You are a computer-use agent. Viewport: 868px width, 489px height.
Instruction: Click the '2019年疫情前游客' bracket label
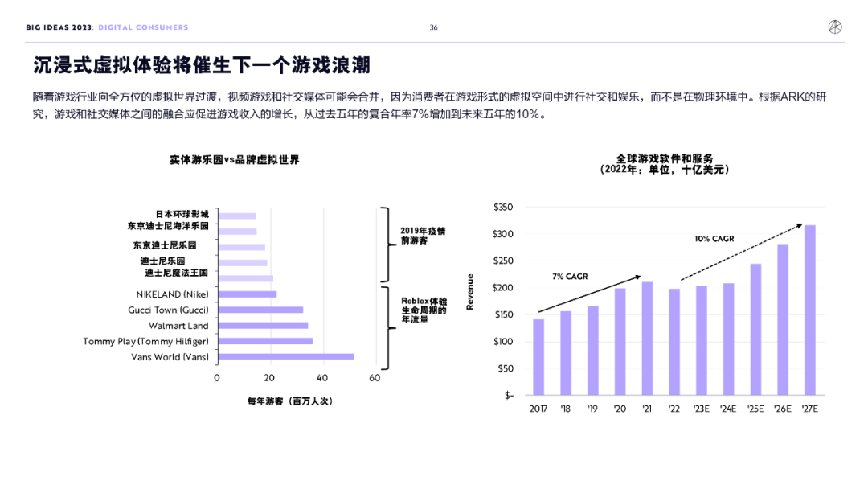423,236
